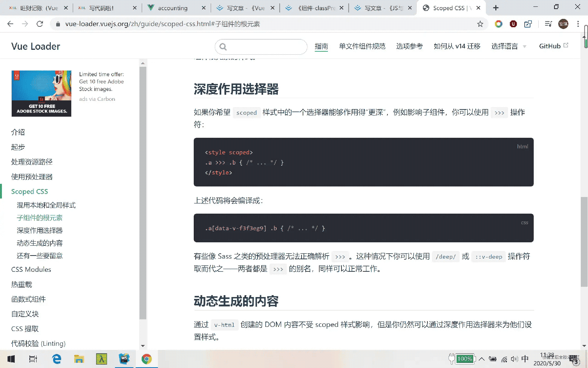Image resolution: width=588 pixels, height=368 pixels.
Task: Toggle the bookmark star for this page
Action: (x=480, y=23)
